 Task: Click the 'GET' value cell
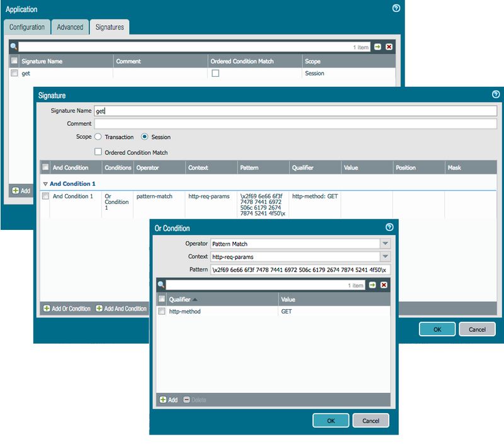(x=287, y=311)
